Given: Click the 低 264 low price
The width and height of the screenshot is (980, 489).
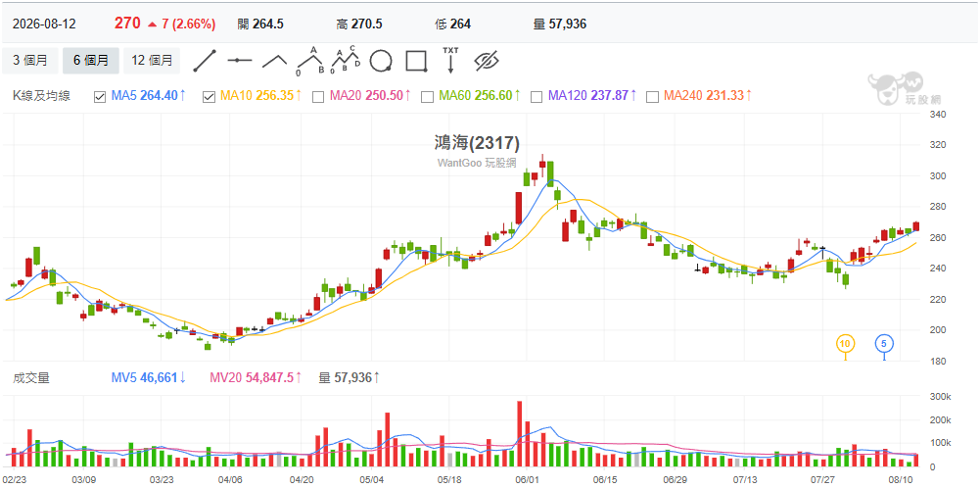Looking at the screenshot, I should [452, 24].
